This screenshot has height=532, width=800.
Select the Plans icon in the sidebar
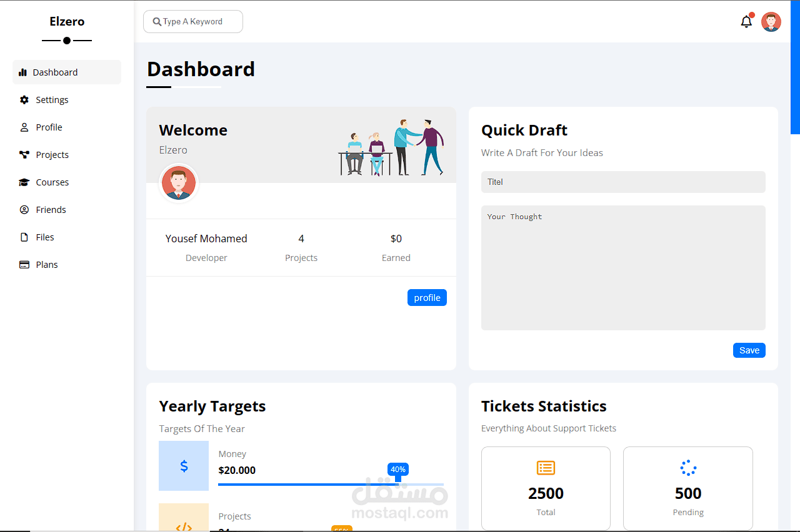[x=23, y=264]
